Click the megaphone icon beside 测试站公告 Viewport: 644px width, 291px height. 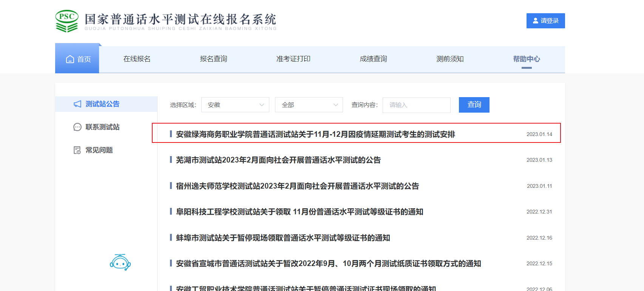coord(77,104)
